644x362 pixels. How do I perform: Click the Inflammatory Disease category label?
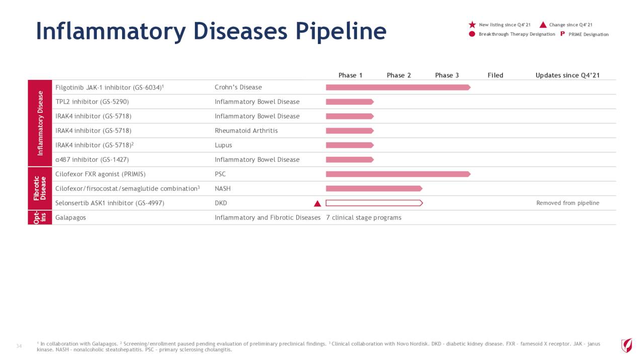(x=40, y=123)
